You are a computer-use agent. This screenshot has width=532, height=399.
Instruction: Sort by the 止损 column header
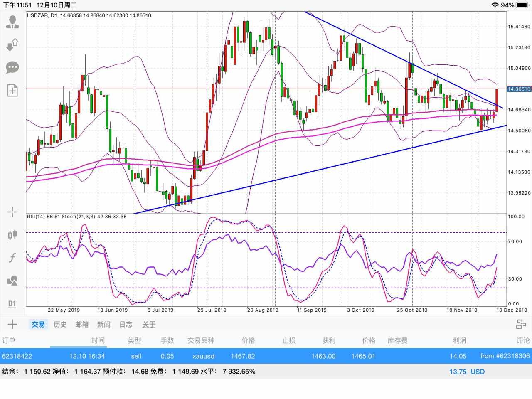pos(289,340)
